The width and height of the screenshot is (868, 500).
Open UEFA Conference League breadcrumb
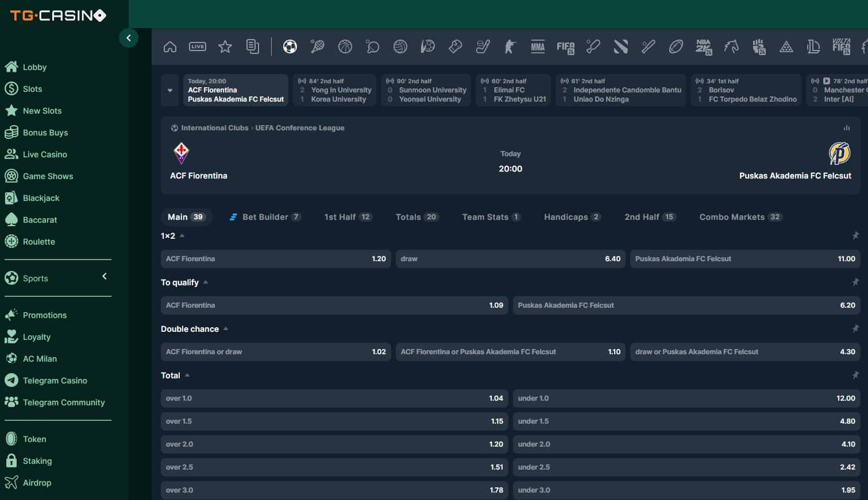tap(300, 128)
